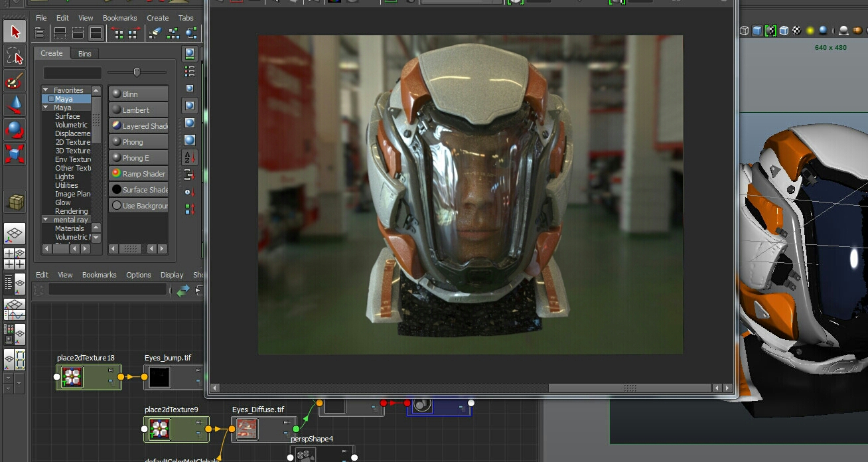Switch to four-view panel layout
The height and width of the screenshot is (462, 868).
click(15, 258)
